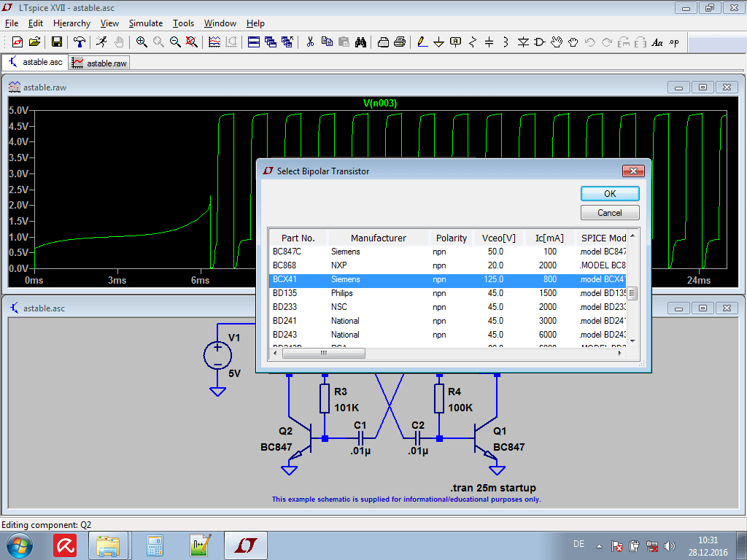This screenshot has width=747, height=560.
Task: Place a Capacitor component
Action: tap(488, 42)
